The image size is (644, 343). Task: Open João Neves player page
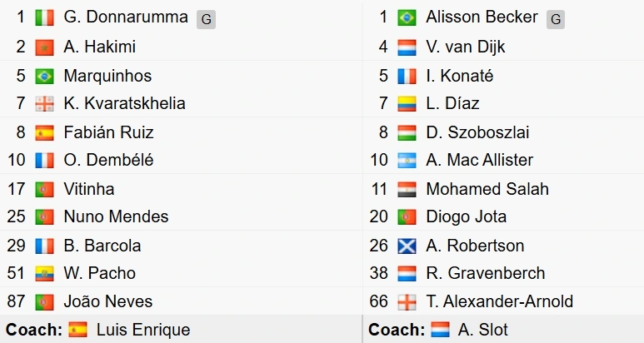pos(108,301)
